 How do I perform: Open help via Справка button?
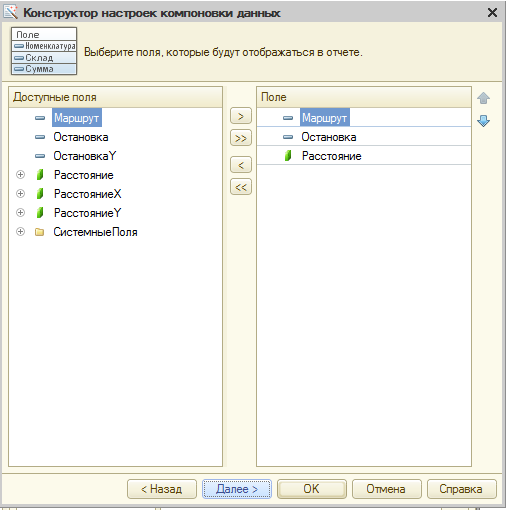(461, 489)
